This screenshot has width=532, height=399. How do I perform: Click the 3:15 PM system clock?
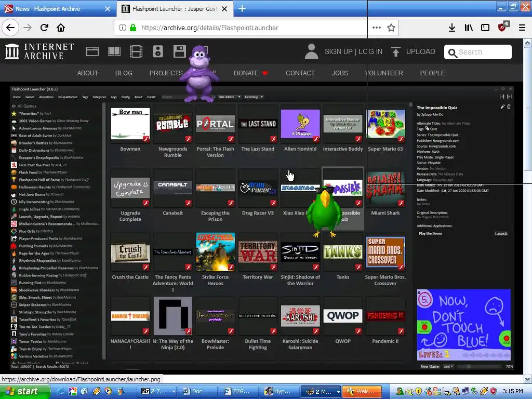click(x=513, y=391)
